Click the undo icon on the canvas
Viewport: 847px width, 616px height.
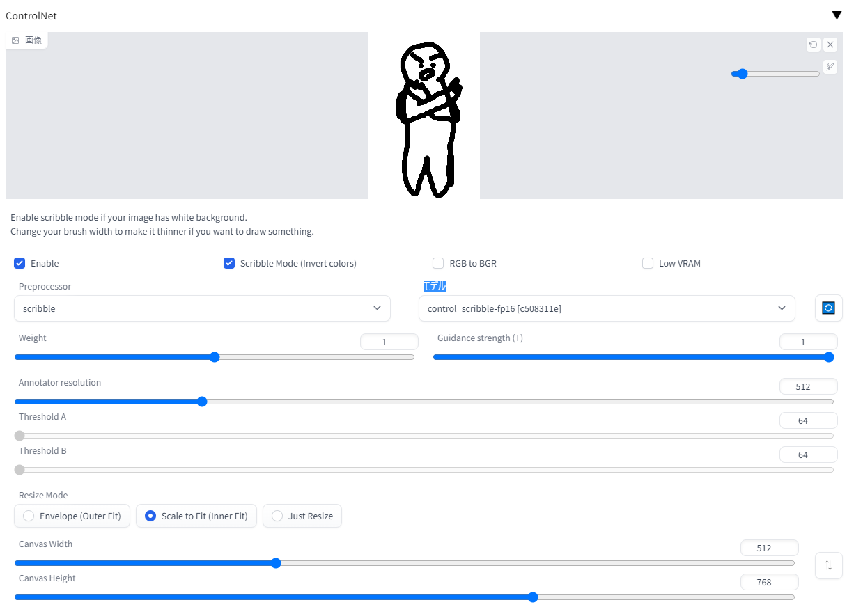tap(814, 45)
